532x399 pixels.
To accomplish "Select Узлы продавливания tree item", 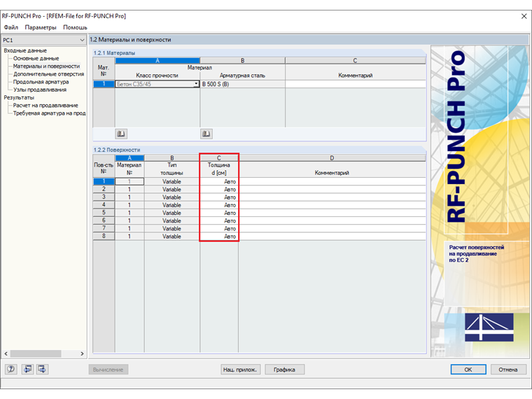I will [x=40, y=90].
